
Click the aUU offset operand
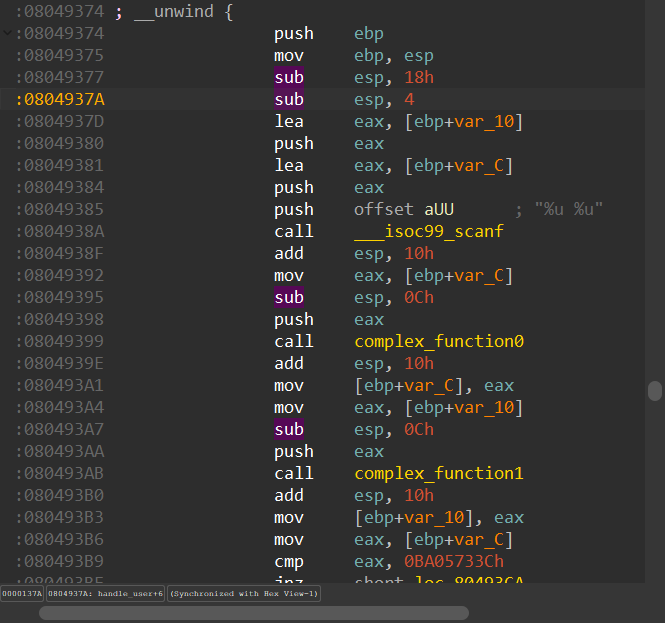tap(439, 210)
